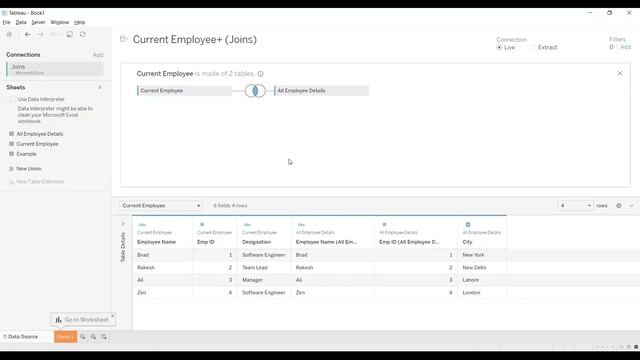This screenshot has width=640, height=360.
Task: Select the Joins connection
Action: [x=55, y=69]
